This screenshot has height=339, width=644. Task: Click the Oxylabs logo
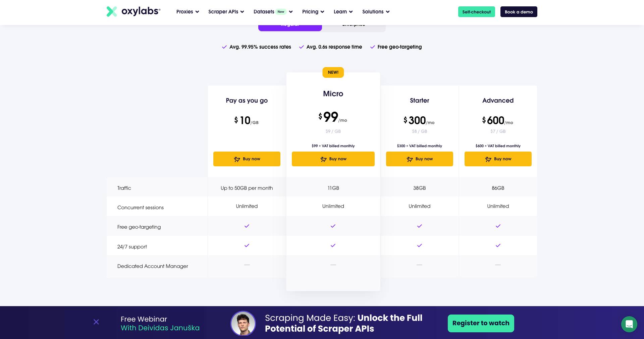coord(133,11)
